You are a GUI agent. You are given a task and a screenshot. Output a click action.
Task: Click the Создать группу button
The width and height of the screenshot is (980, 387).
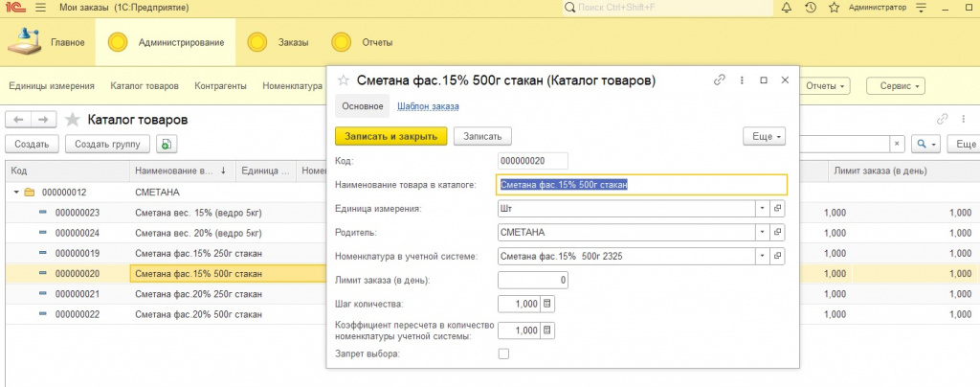[x=107, y=145]
